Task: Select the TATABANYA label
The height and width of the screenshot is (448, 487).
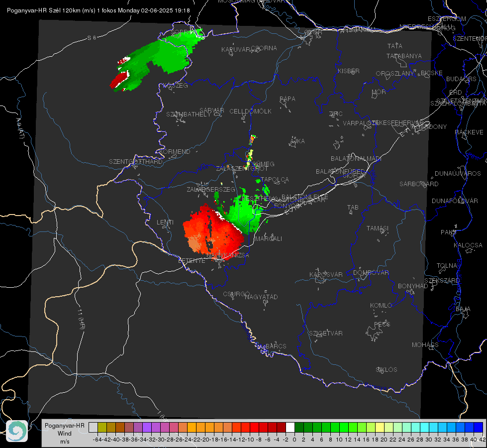Action: (x=404, y=56)
